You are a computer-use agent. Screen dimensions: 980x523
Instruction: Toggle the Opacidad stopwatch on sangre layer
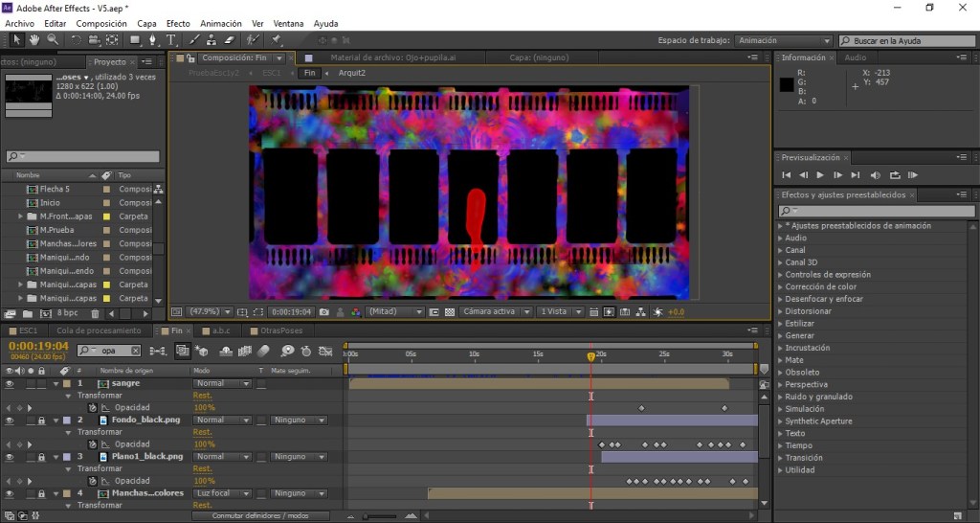[x=93, y=408]
